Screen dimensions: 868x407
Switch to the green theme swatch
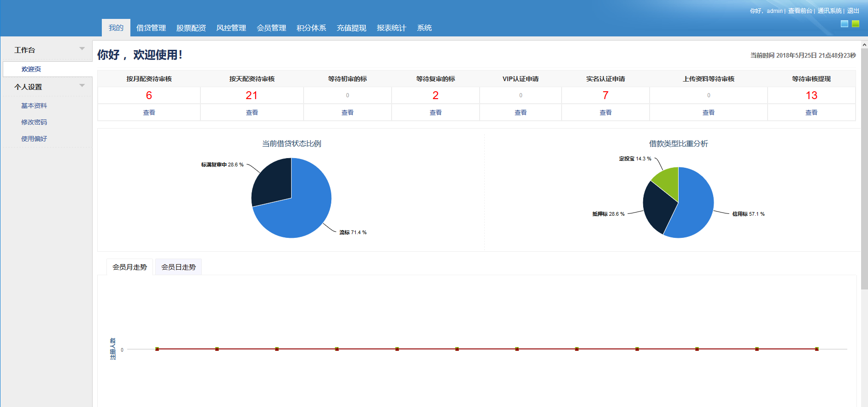point(855,24)
